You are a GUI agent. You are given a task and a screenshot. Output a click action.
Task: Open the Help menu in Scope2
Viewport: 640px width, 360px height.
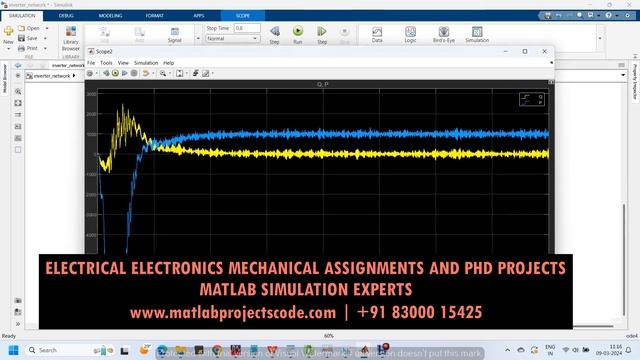169,63
